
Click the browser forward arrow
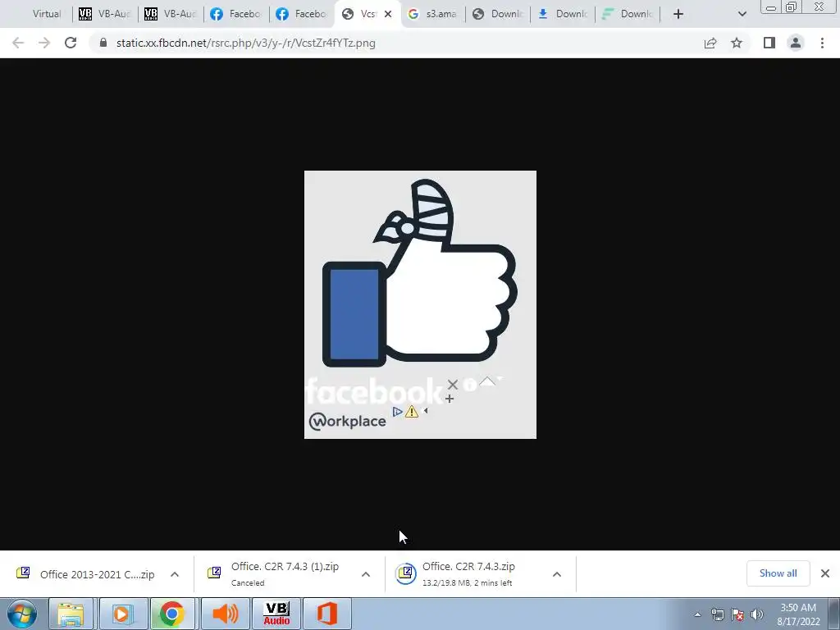[x=44, y=43]
